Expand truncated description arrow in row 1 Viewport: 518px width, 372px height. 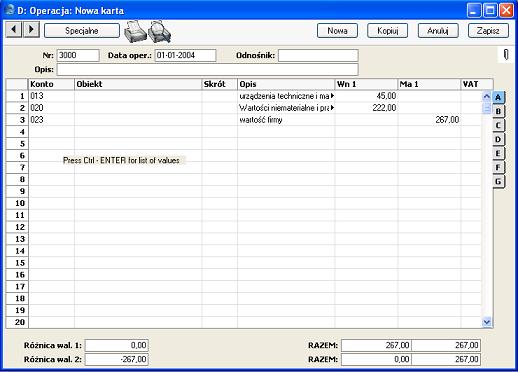[332, 96]
